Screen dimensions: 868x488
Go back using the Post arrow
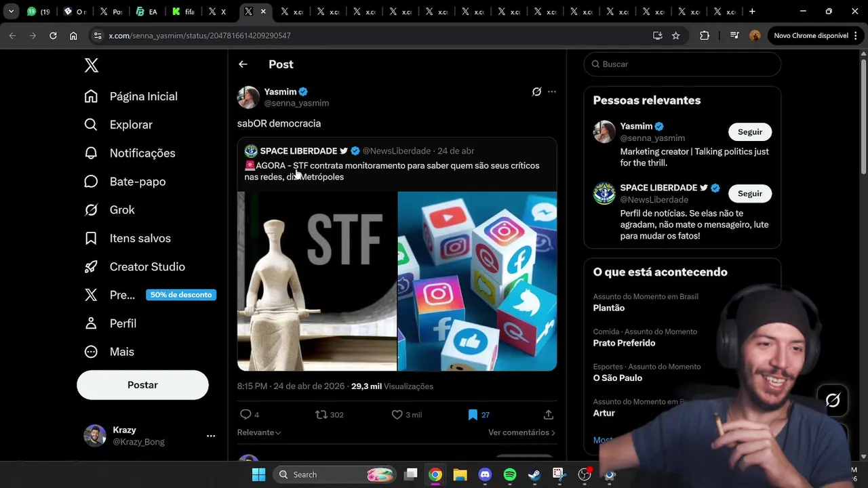tap(243, 64)
